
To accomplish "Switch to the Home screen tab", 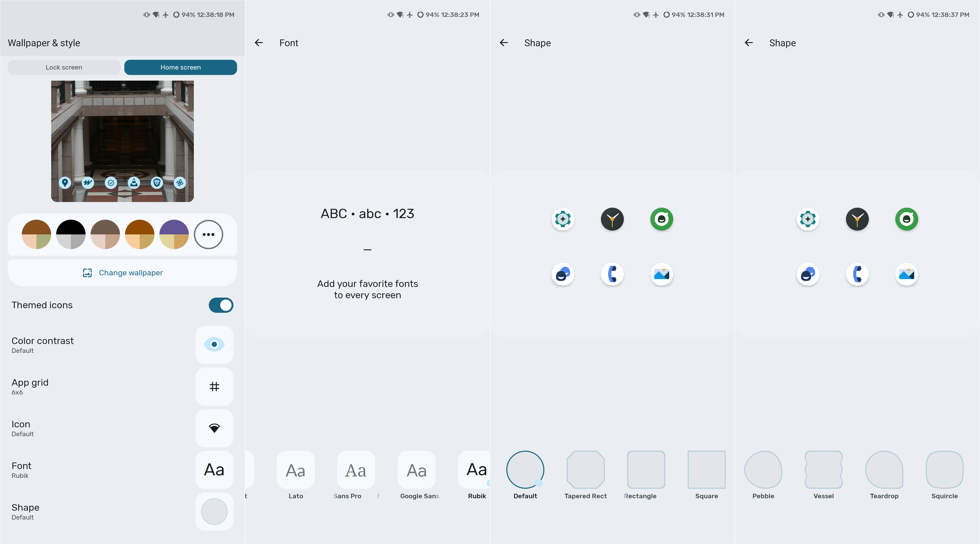I will coord(180,67).
